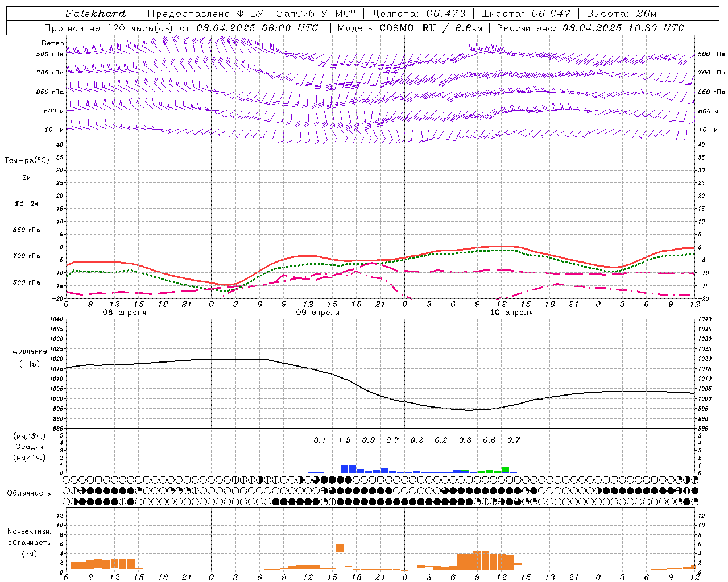The height and width of the screenshot is (582, 728).
Task: Click the Долгота: 66.473 value
Action: (x=419, y=14)
